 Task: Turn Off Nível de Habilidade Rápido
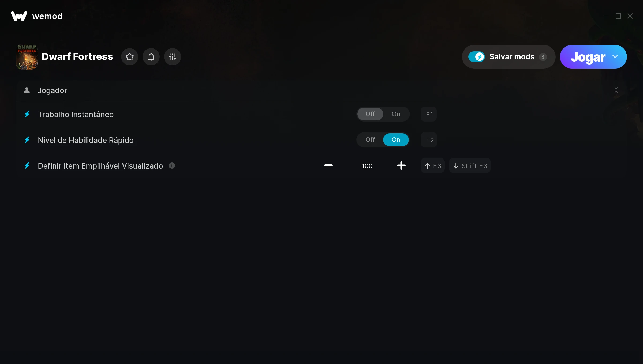(370, 140)
